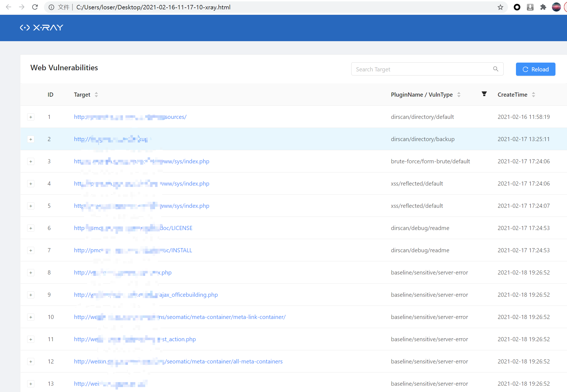Focus the Search Target input field
567x392 pixels.
423,69
